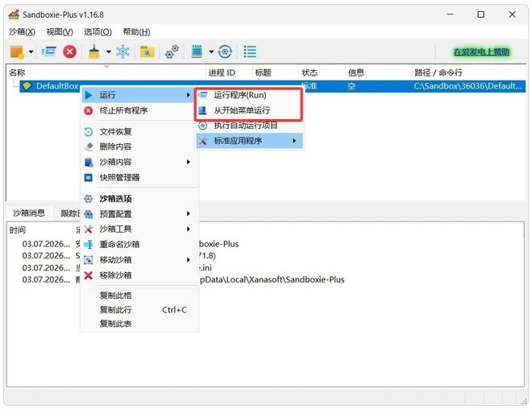Click the list view toolbar icon
This screenshot has width=532, height=409.
click(250, 52)
